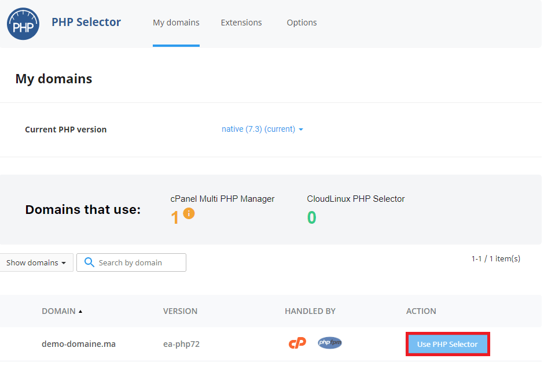This screenshot has width=544, height=392.
Task: Click the green 0 count
Action: [311, 217]
